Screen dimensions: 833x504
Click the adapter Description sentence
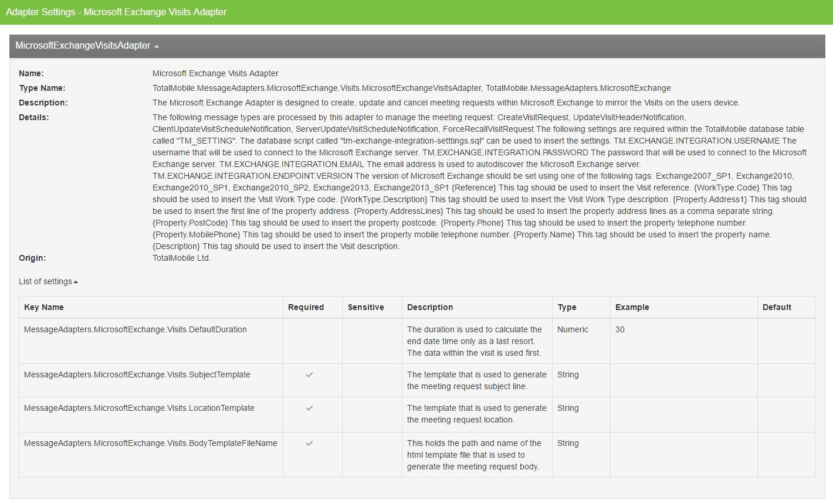(x=446, y=103)
